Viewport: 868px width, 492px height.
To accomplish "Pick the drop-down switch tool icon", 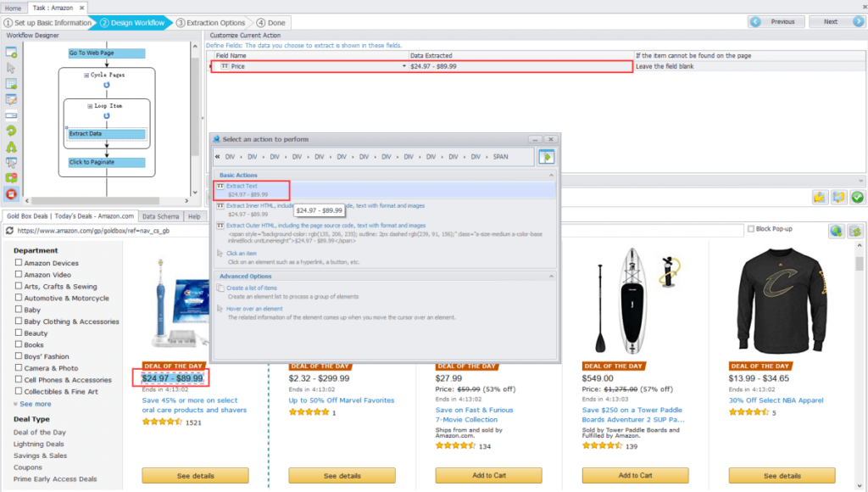I will (11, 116).
